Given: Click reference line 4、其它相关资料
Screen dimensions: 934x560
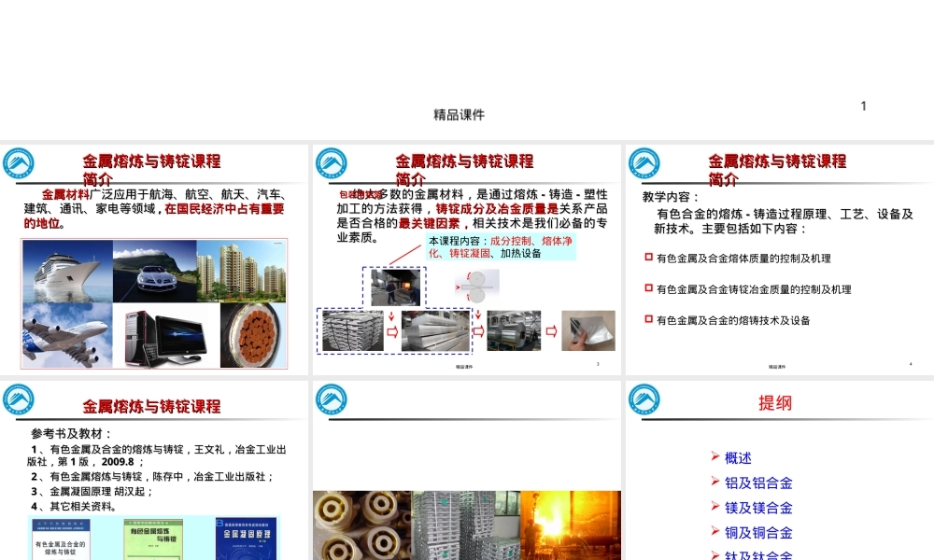Looking at the screenshot, I should (x=74, y=507).
